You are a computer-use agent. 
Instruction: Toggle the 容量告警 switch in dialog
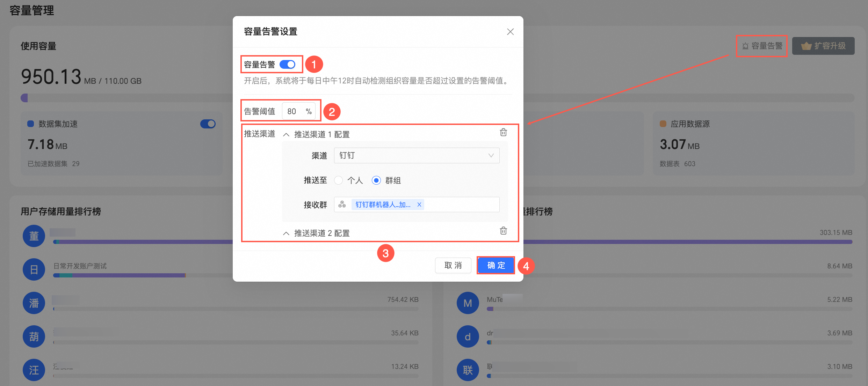287,65
